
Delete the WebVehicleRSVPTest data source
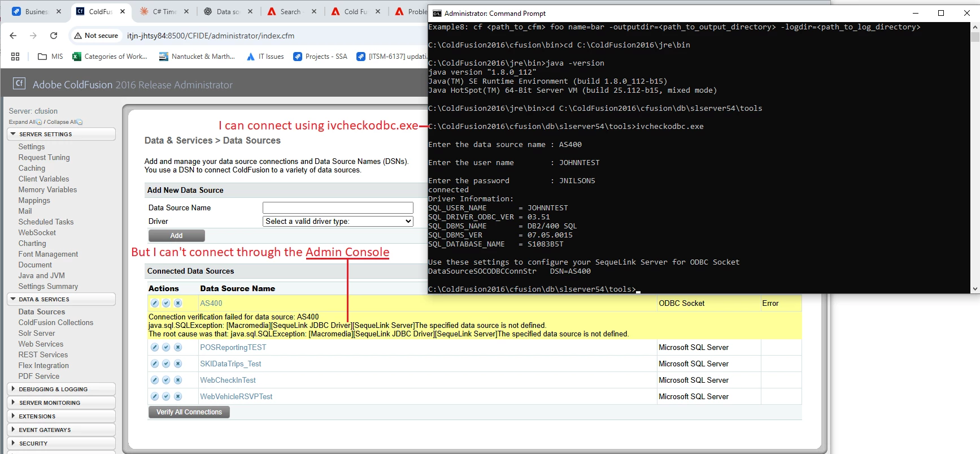[178, 396]
